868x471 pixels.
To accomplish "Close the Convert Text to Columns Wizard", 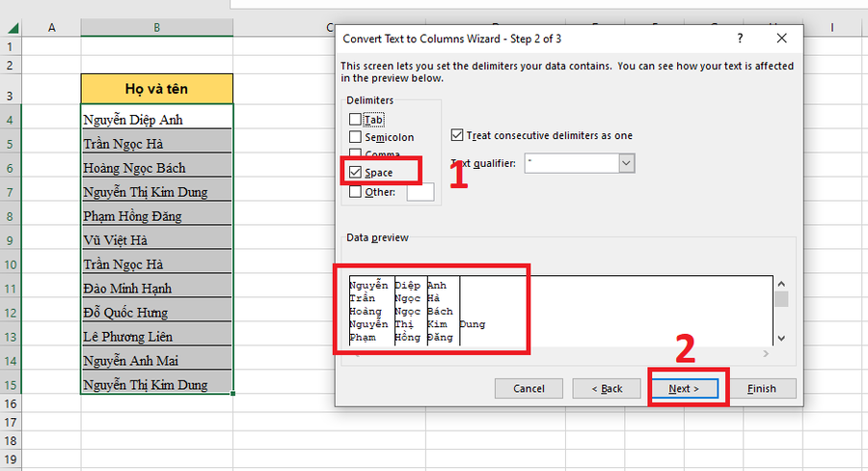I will coord(781,39).
